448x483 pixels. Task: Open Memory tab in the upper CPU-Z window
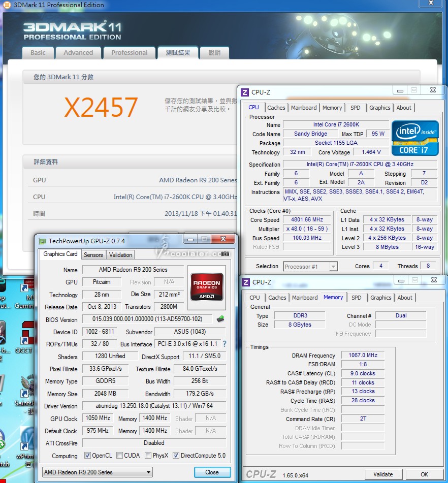click(332, 108)
